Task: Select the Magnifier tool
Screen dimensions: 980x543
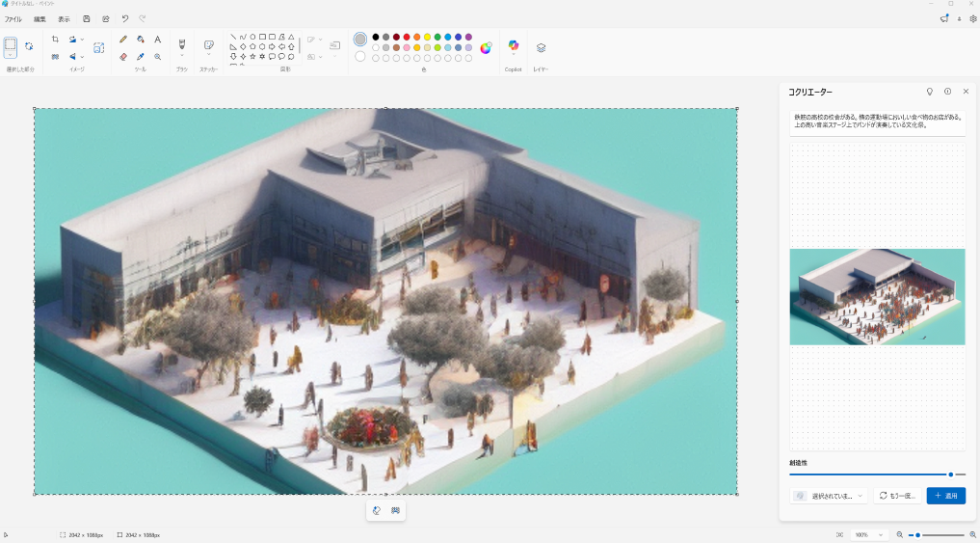Action: [x=158, y=57]
